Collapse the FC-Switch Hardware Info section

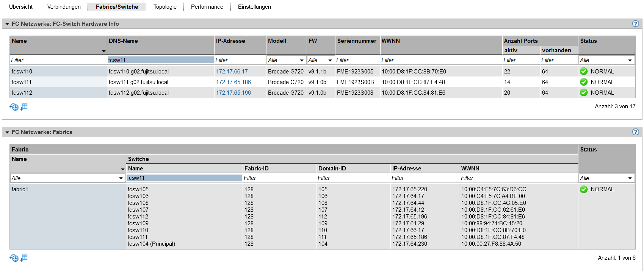[7, 24]
